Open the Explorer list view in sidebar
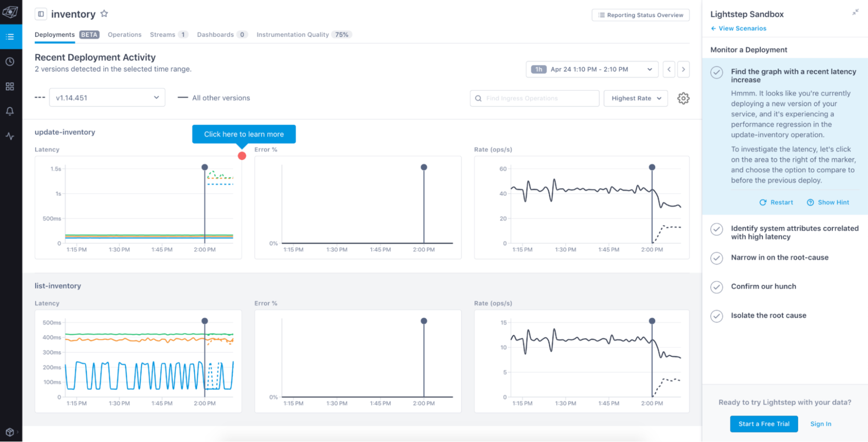Screen dimensions: 868x442 tap(11, 36)
